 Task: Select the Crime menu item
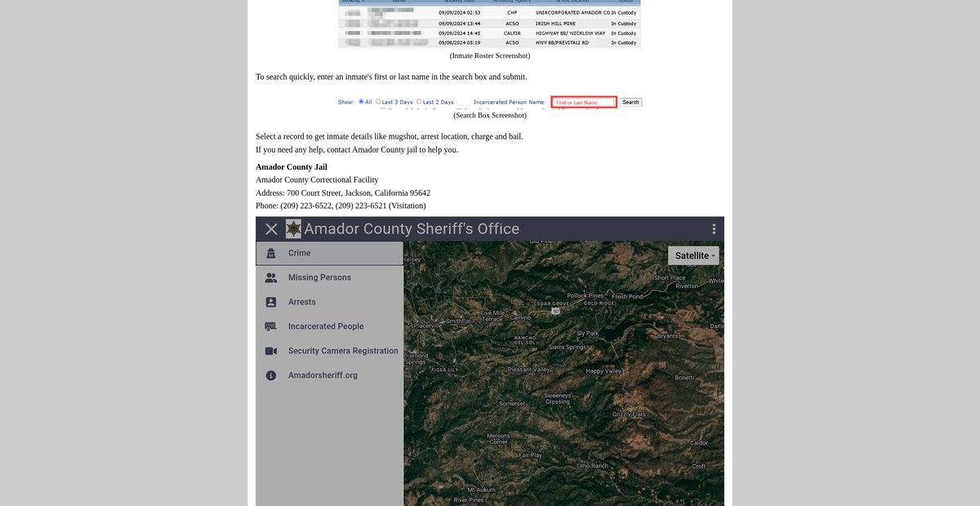(330, 253)
